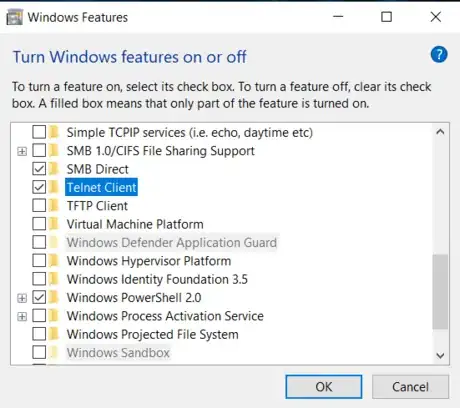Select Windows Projected File System entry
This screenshot has height=408, width=460.
(153, 334)
